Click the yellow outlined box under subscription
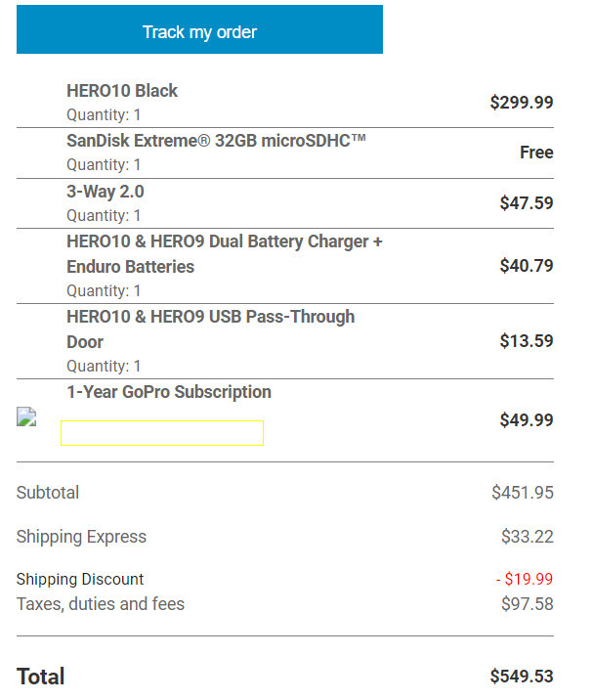Screen dimensions: 593x700 (x=162, y=432)
